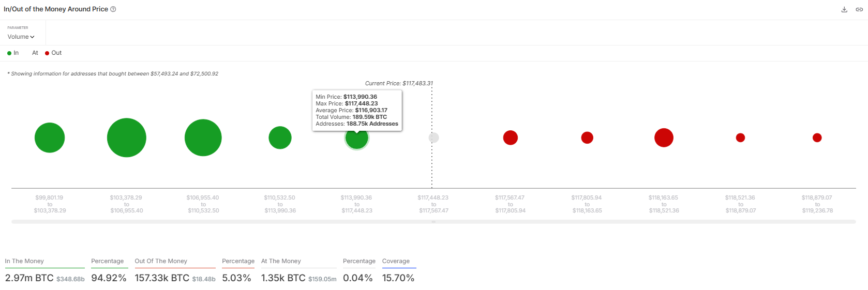
Task: Click the Coverage stat label
Action: click(396, 261)
